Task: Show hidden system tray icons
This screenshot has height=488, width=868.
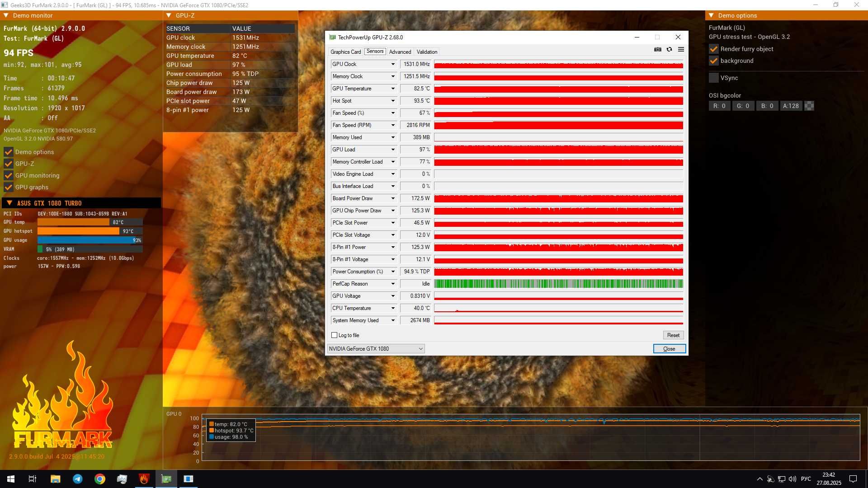Action: coord(759,479)
